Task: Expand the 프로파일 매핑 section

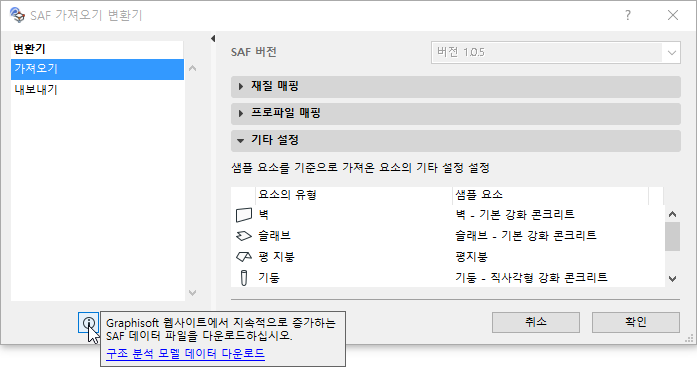Action: pos(456,113)
